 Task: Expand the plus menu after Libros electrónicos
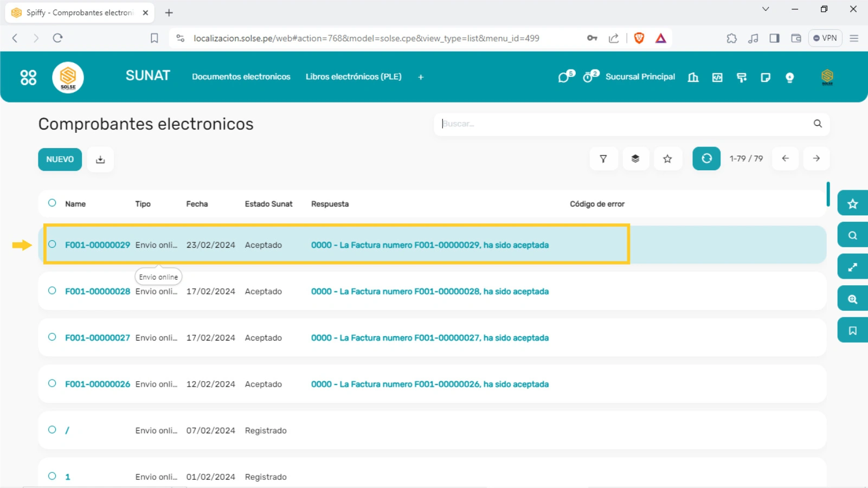pyautogui.click(x=421, y=77)
